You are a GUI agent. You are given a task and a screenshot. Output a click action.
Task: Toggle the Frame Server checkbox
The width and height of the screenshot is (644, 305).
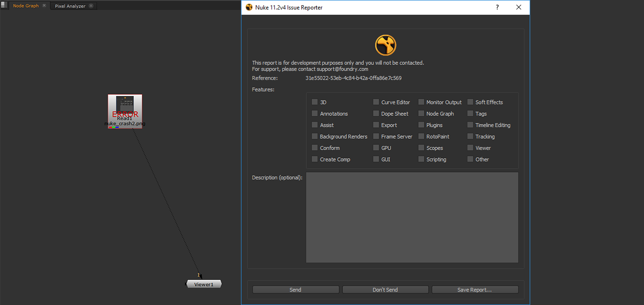(376, 136)
